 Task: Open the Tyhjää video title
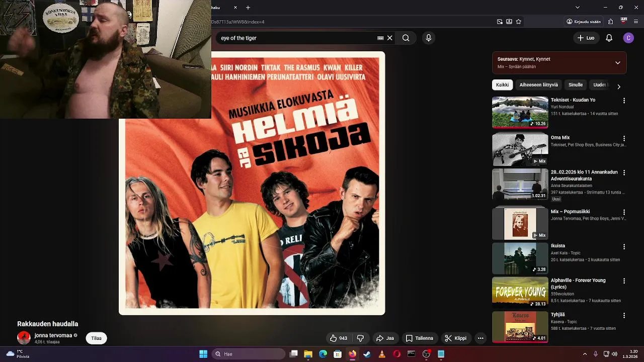point(557,315)
